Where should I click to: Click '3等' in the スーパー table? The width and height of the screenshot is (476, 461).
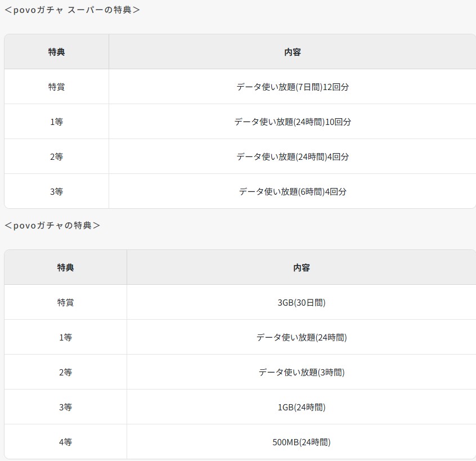click(56, 191)
